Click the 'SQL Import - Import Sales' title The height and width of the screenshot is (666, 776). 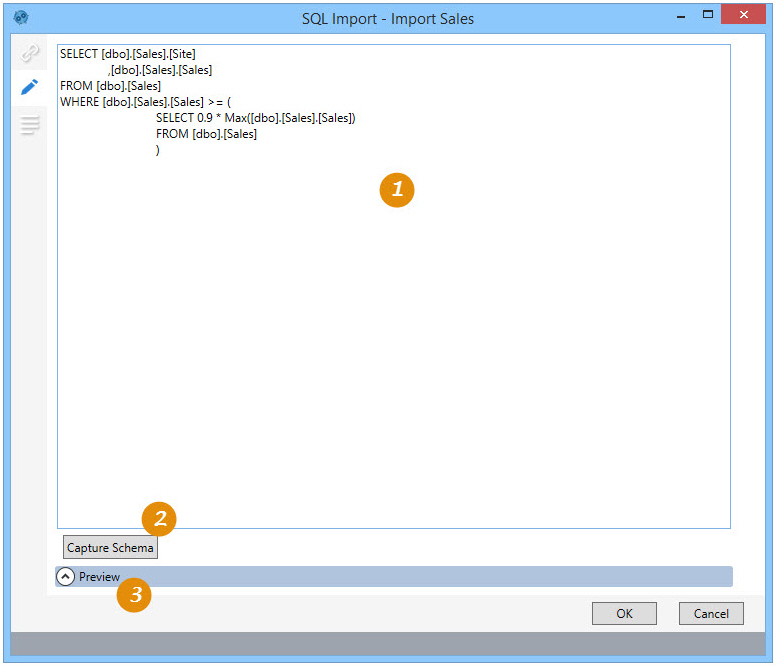point(388,19)
